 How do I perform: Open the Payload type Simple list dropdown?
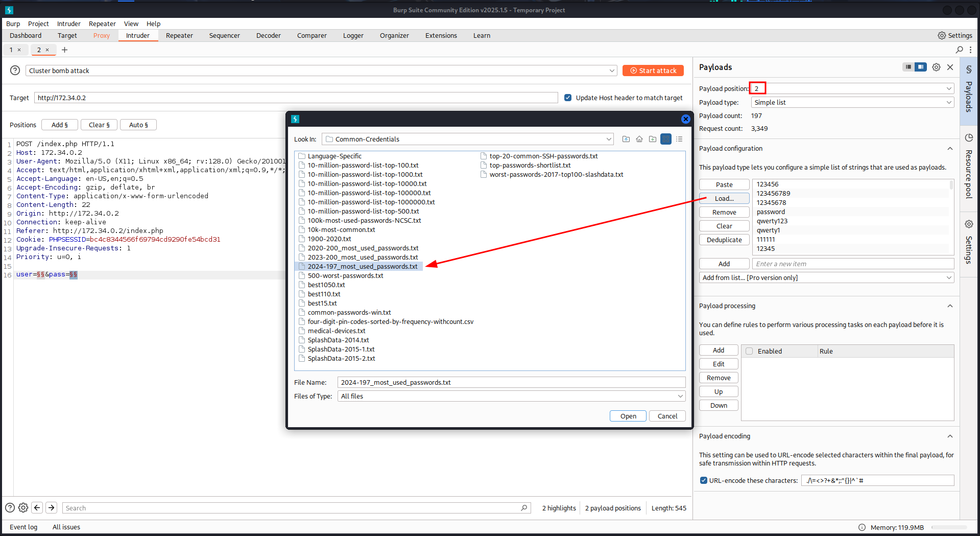(x=852, y=102)
